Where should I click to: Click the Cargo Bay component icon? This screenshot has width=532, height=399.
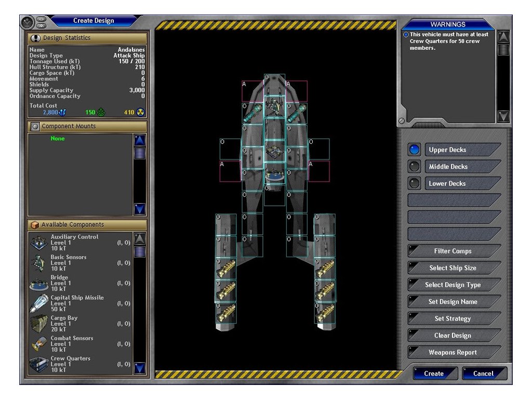(39, 324)
